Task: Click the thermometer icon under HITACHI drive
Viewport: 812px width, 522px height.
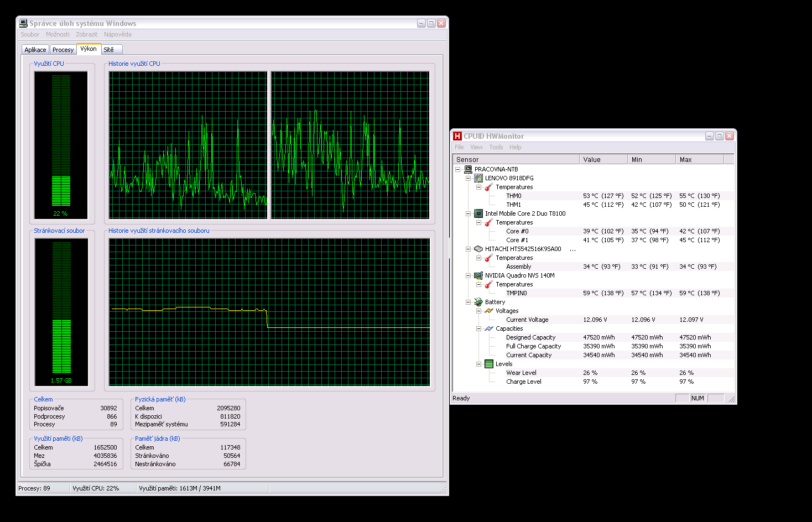Action: pos(489,258)
